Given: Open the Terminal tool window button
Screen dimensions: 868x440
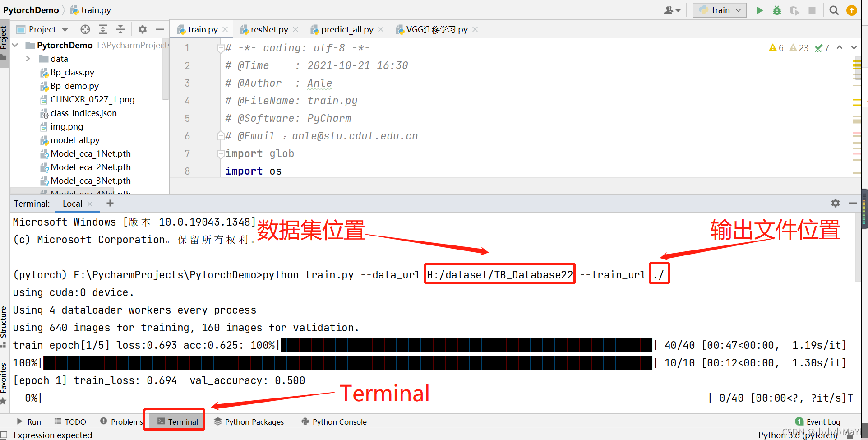Looking at the screenshot, I should (177, 421).
